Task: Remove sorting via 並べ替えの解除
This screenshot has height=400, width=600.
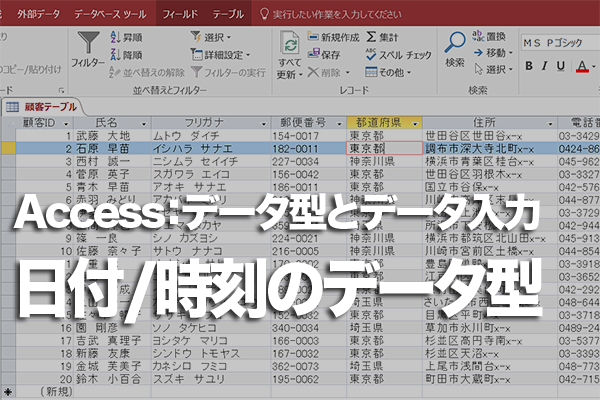Action: click(147, 72)
